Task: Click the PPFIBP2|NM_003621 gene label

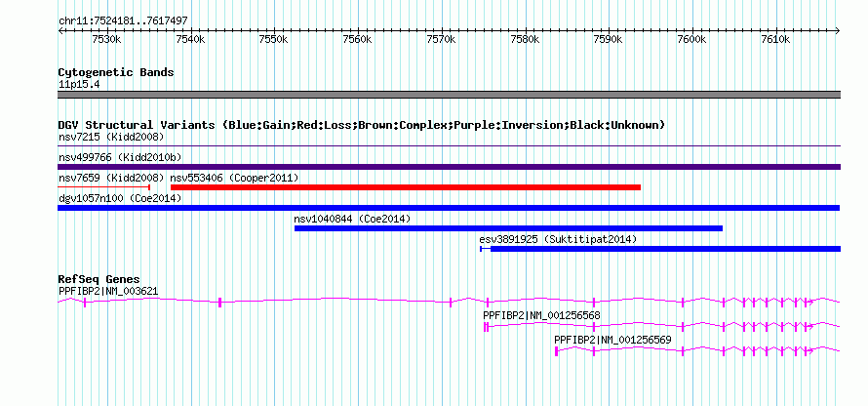Action: tap(108, 290)
